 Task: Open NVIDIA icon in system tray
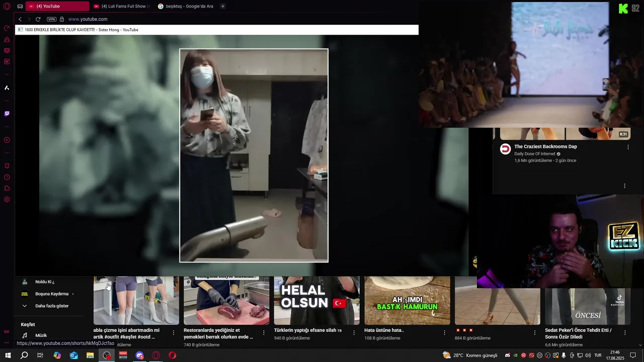tap(515, 355)
